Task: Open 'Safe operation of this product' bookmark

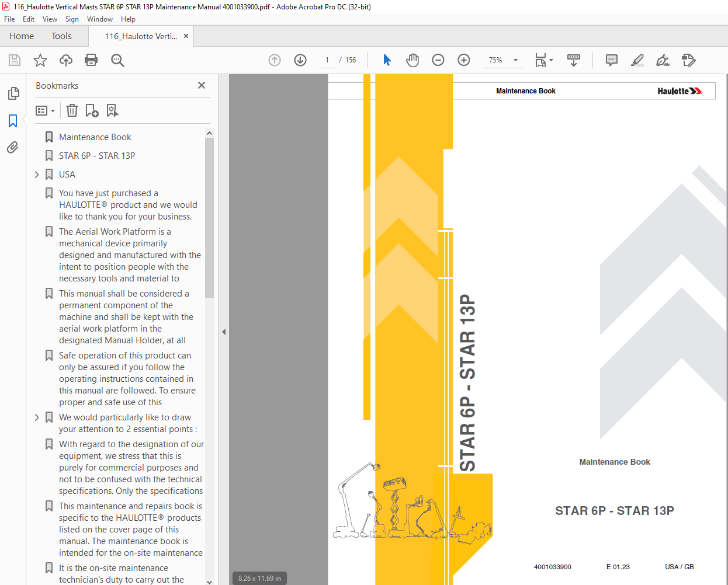Action: point(127,379)
